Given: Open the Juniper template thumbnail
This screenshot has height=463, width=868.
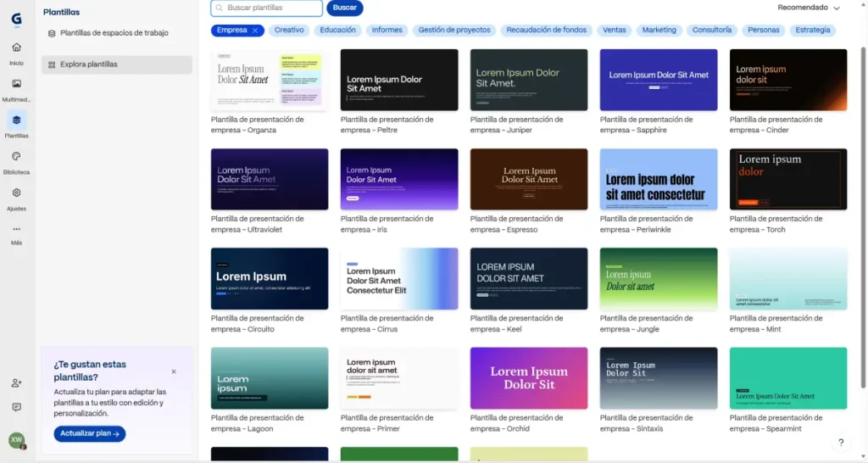Looking at the screenshot, I should coord(529,80).
